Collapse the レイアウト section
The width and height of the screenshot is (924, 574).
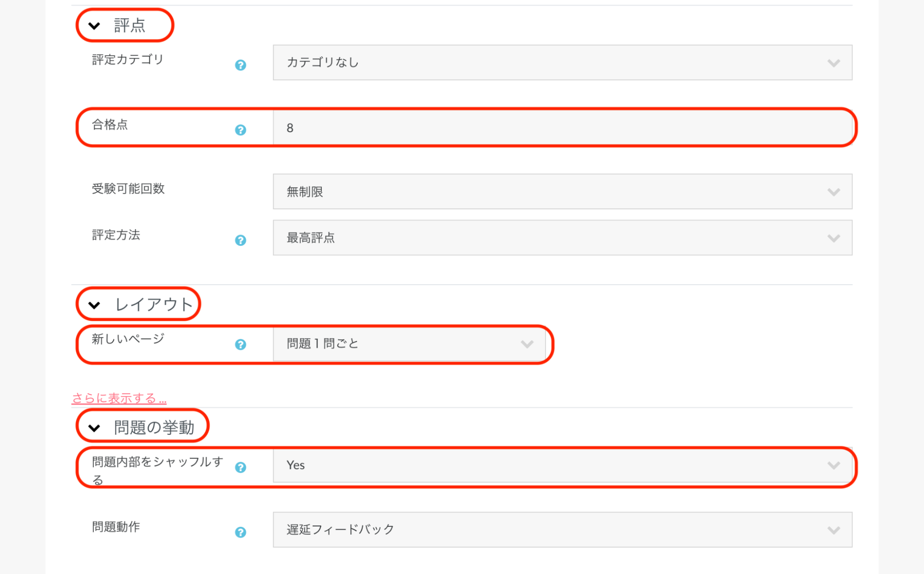[94, 305]
